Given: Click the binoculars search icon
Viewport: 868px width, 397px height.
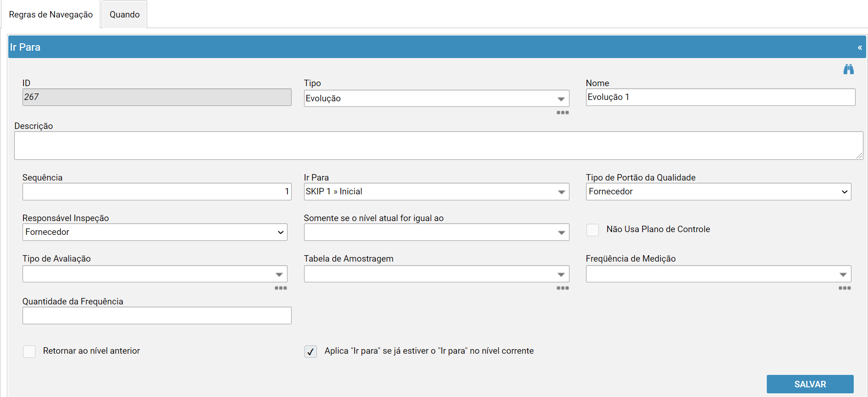Looking at the screenshot, I should [x=848, y=69].
